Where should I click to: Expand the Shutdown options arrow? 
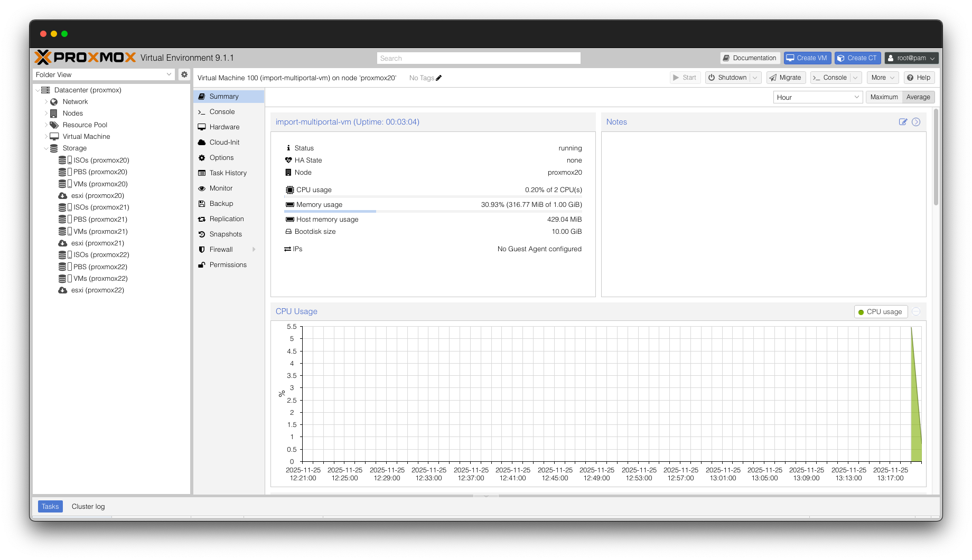click(755, 78)
